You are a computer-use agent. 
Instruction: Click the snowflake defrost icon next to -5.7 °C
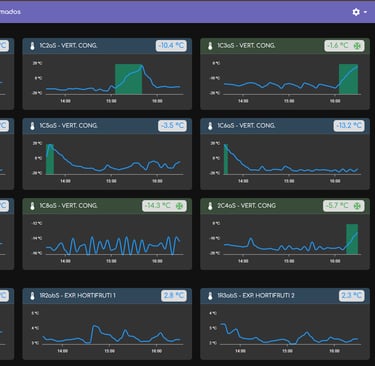pyautogui.click(x=357, y=206)
